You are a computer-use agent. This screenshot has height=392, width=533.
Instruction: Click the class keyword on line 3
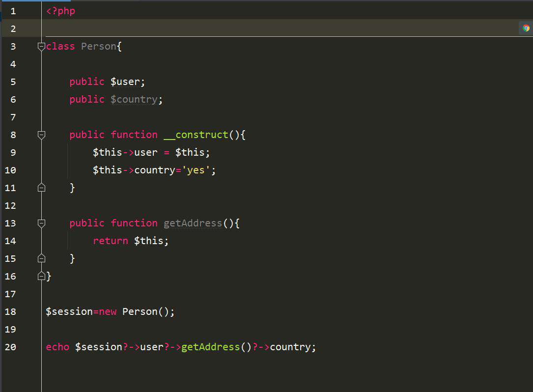point(60,46)
